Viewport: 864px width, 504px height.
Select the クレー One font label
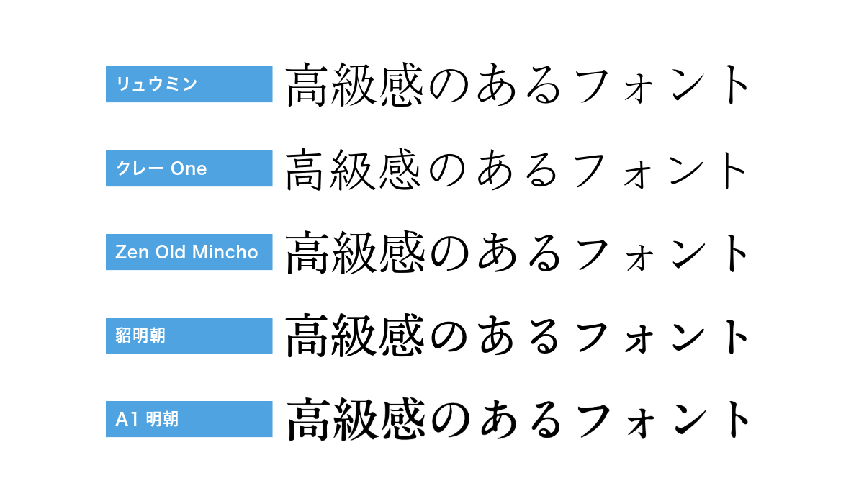(189, 168)
